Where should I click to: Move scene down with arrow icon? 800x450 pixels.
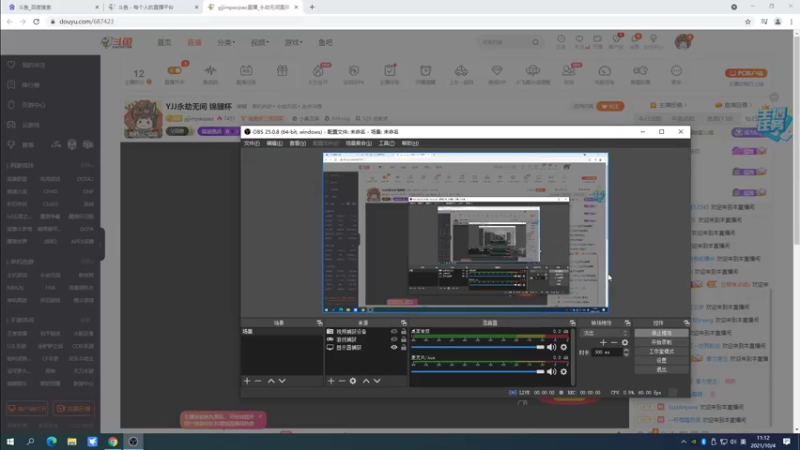point(282,381)
